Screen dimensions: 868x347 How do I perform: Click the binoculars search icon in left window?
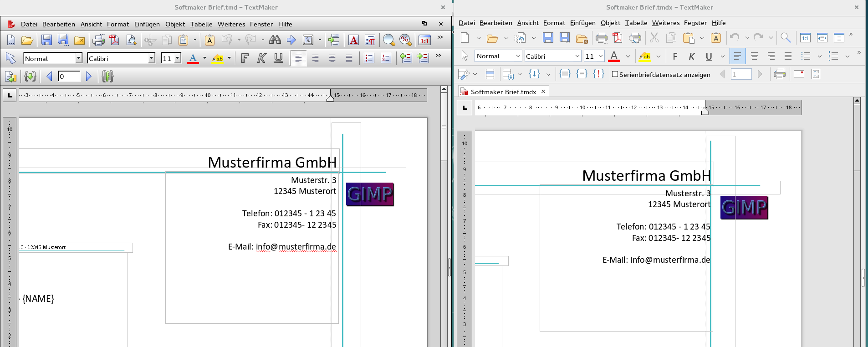[x=275, y=40]
